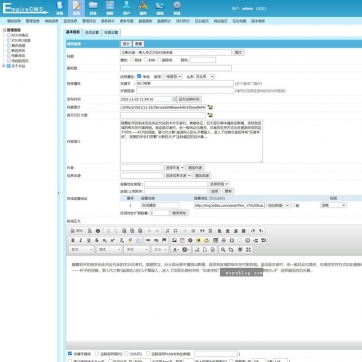Click the set-to-current-time button

pos(189,99)
